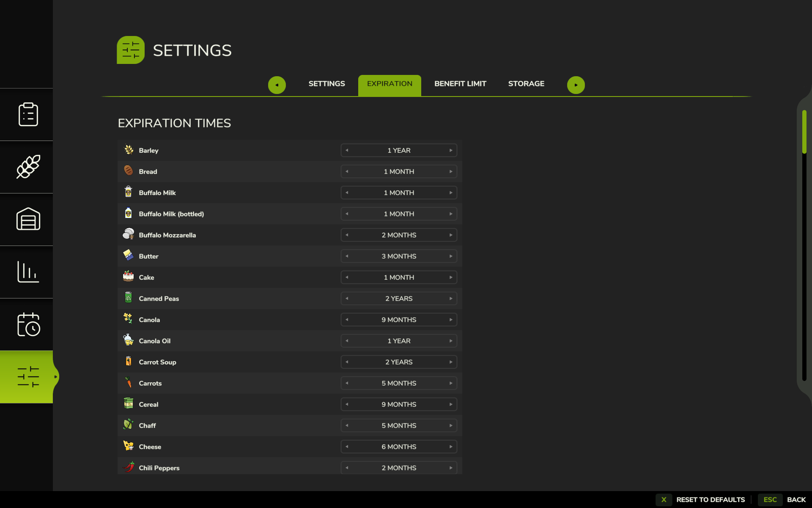812x508 pixels.
Task: Increase Canned Peas expiration time
Action: [451, 298]
